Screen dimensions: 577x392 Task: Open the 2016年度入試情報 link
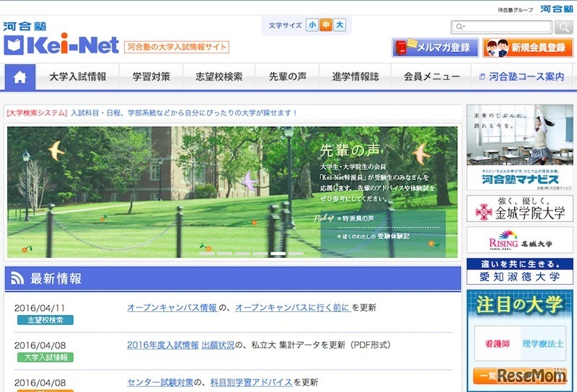pos(163,345)
